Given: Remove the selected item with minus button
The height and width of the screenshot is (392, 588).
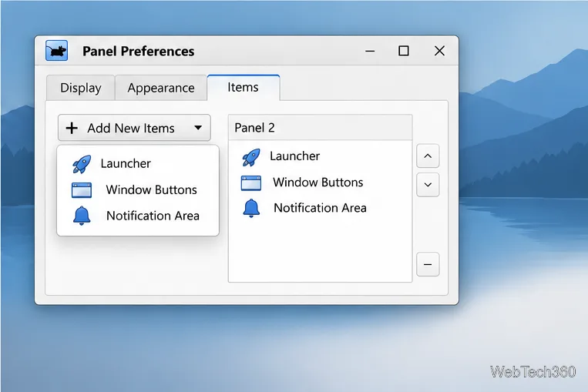Looking at the screenshot, I should point(428,264).
